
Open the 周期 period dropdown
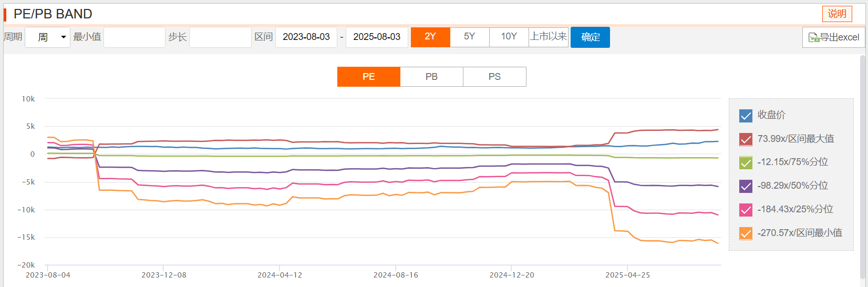47,37
